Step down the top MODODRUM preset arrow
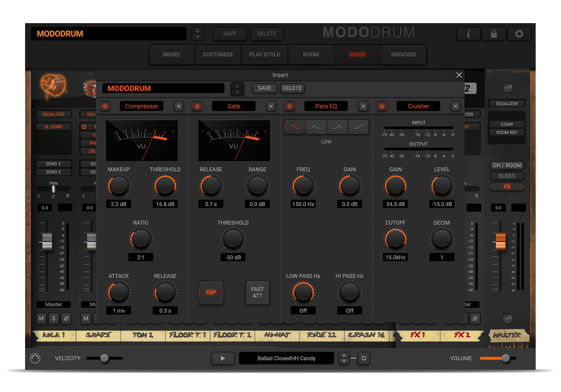Viewport: 561px width, 392px height. 198,37
